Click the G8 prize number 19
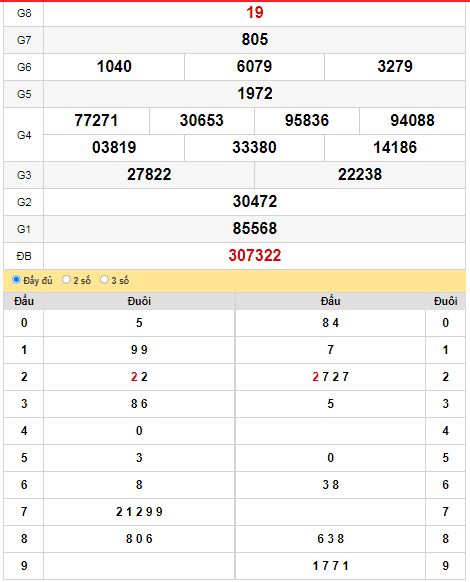Screen dimensions: 470x582 (255, 13)
